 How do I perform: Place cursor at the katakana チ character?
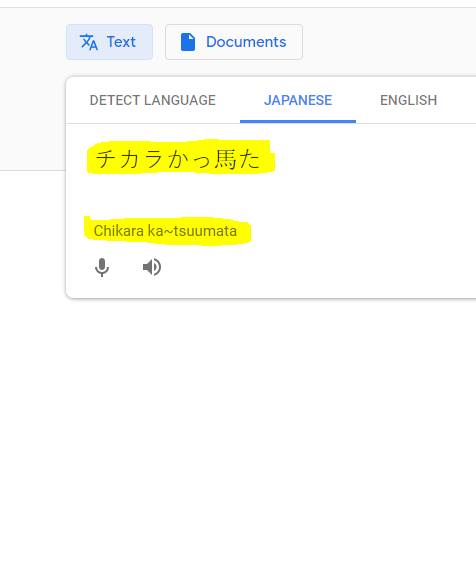pyautogui.click(x=106, y=159)
